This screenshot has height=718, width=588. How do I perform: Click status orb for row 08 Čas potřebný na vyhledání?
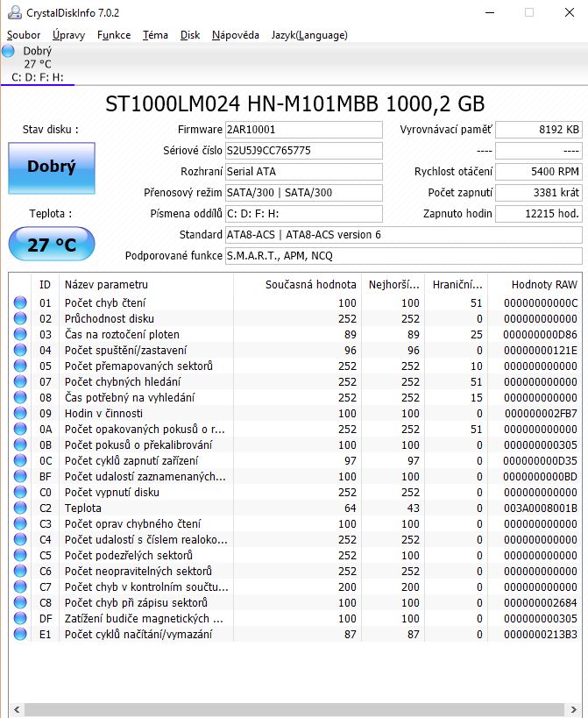pos(20,397)
